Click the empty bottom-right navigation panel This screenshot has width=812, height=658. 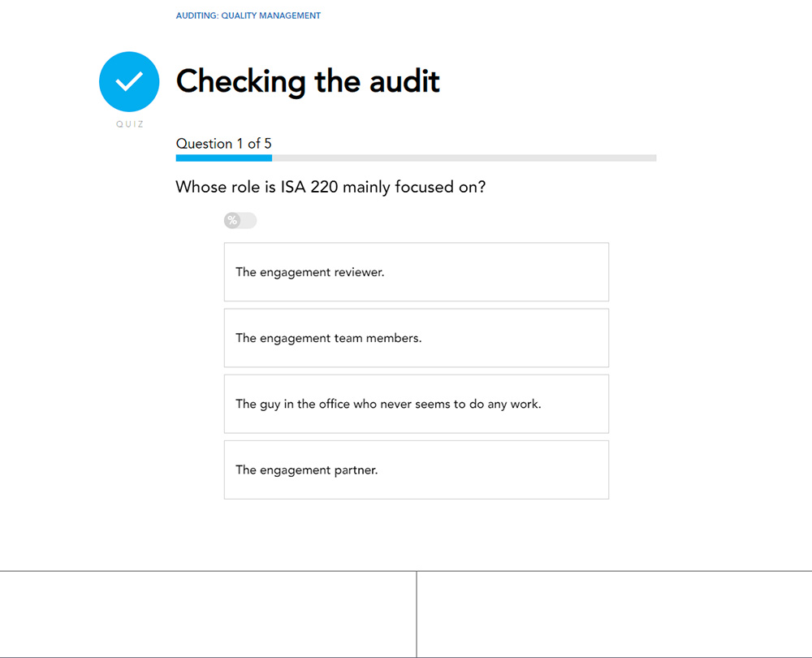coord(614,615)
